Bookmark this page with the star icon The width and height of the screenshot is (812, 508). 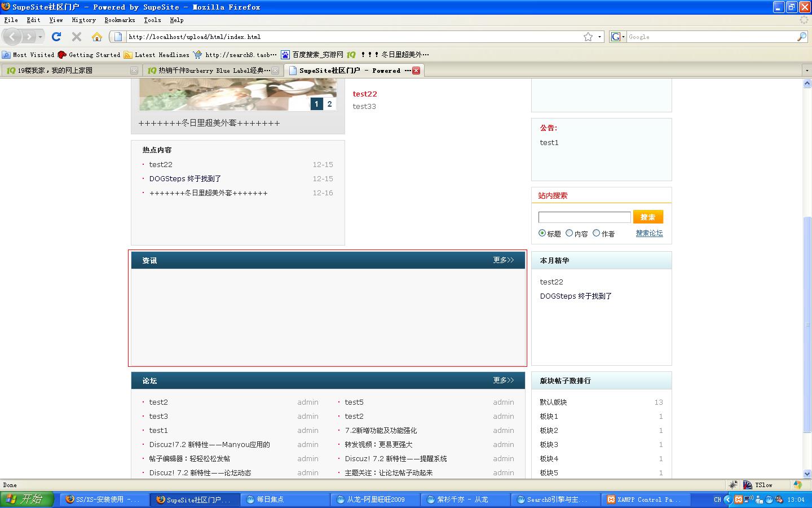pos(588,37)
